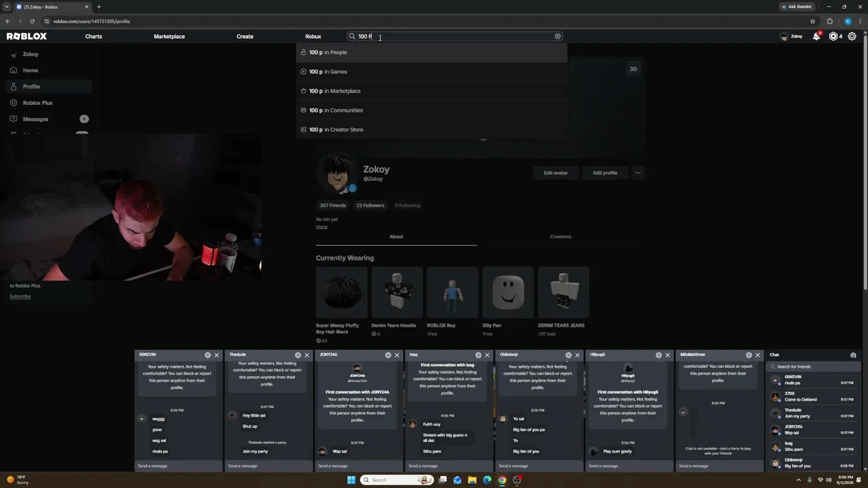Show hidden system tray icons
868x488 pixels.
coord(800,480)
